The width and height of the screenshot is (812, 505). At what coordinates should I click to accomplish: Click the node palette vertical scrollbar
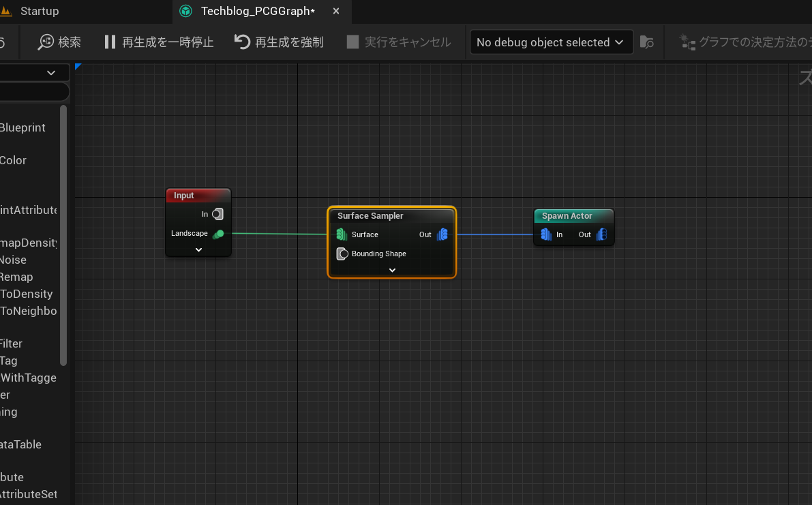pos(63,232)
